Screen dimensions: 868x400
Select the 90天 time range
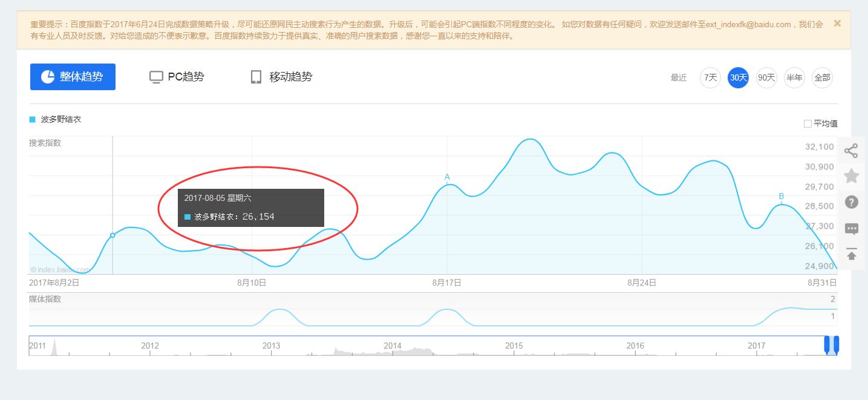coord(766,77)
